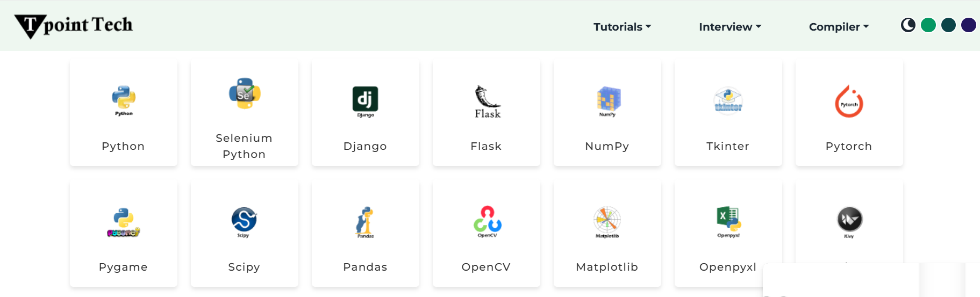Open the Interview dropdown menu

click(730, 27)
